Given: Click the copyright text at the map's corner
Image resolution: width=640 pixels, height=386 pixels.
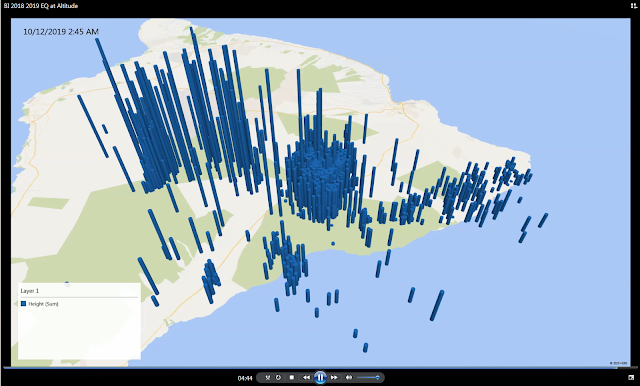Looking at the screenshot, I should click(618, 363).
